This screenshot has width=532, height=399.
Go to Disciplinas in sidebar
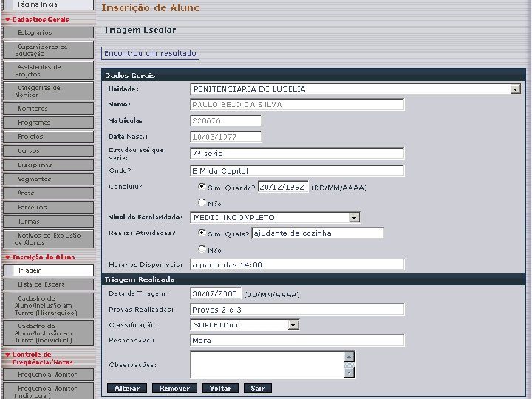click(x=49, y=165)
